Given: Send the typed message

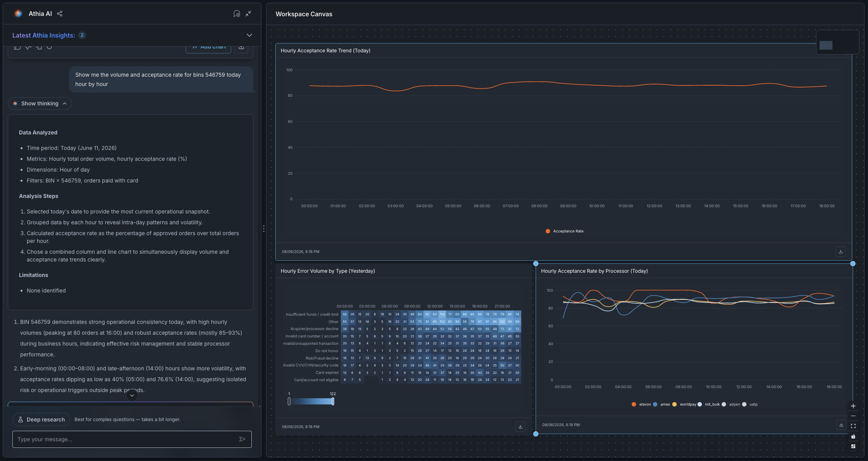Looking at the screenshot, I should coord(242,439).
